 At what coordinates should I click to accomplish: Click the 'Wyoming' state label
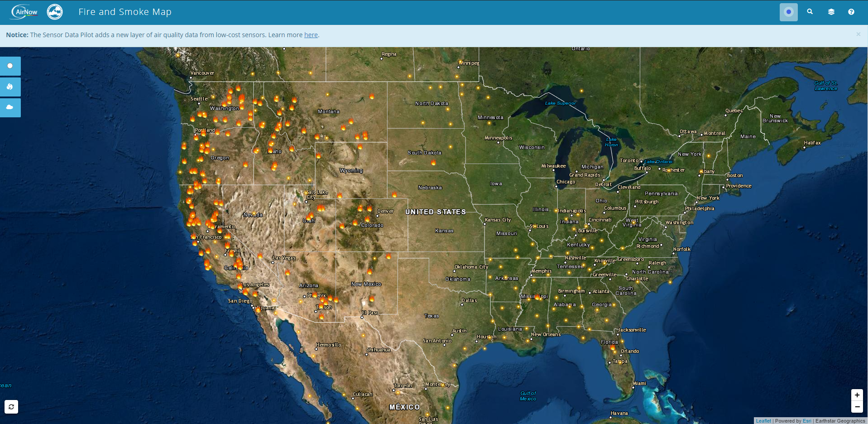point(351,170)
